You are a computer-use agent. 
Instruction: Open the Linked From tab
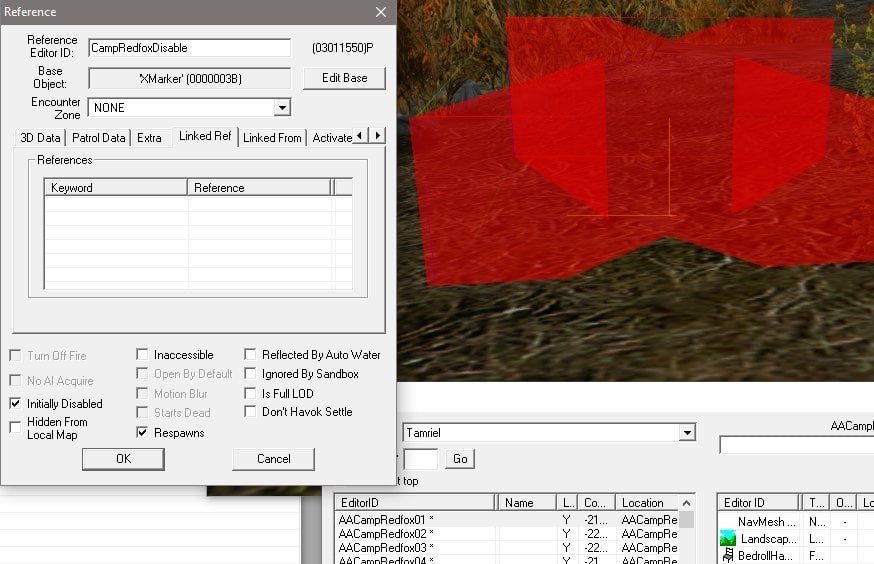pos(272,138)
